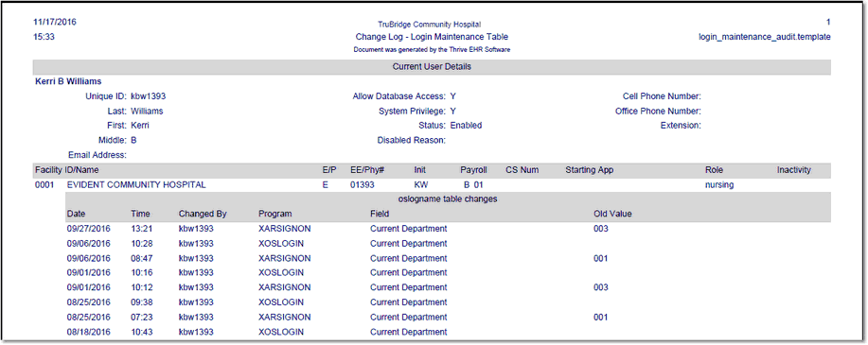This screenshot has width=868, height=345.
Task: Click the Starting App column header
Action: click(590, 170)
